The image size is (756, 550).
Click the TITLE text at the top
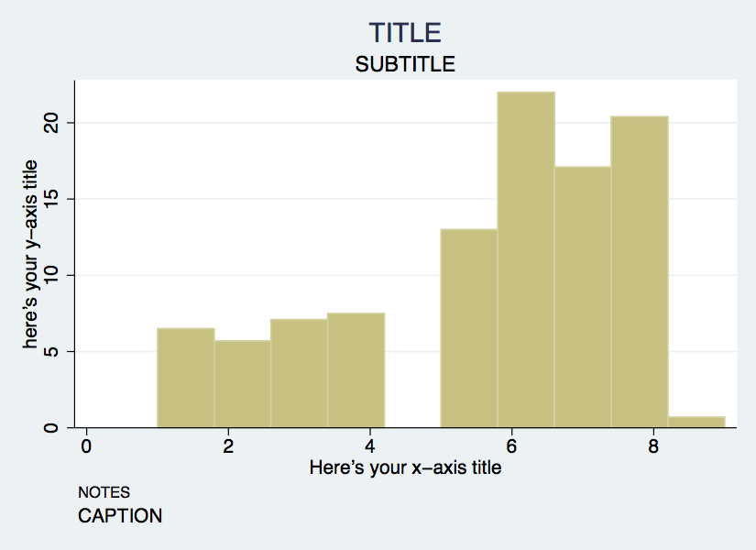(405, 33)
